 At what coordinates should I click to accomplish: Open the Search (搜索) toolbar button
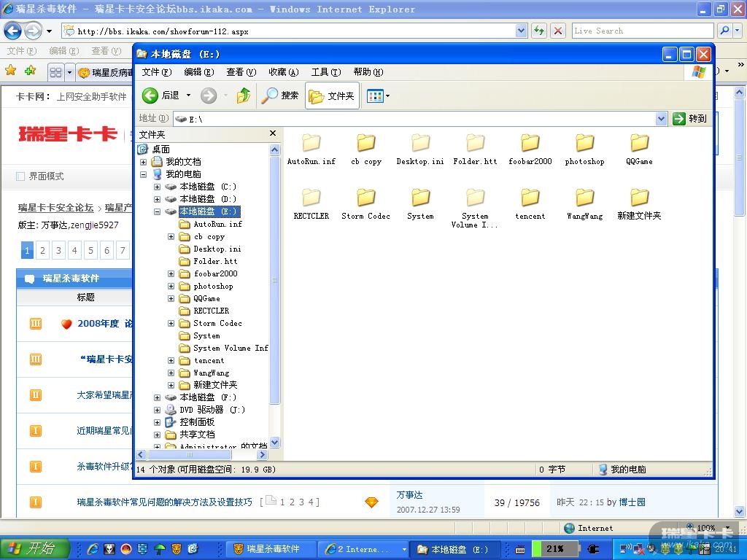281,96
